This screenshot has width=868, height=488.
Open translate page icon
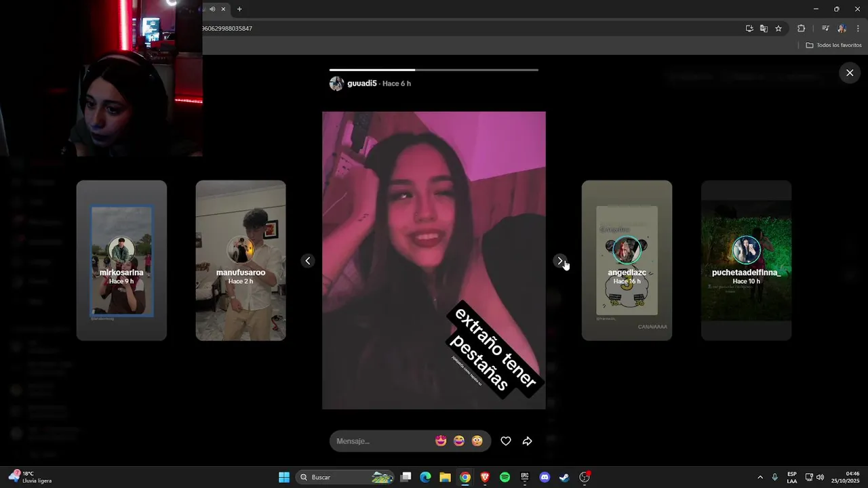pos(764,28)
